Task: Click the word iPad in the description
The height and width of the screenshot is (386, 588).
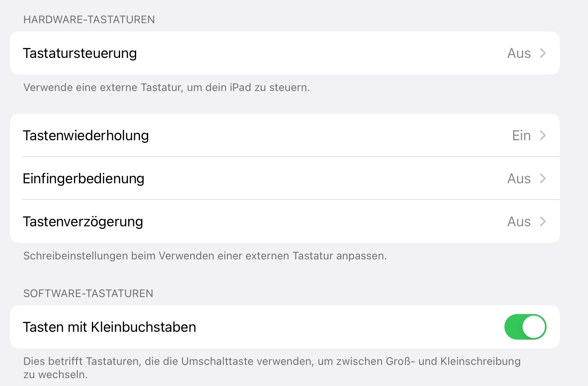Action: click(x=240, y=88)
